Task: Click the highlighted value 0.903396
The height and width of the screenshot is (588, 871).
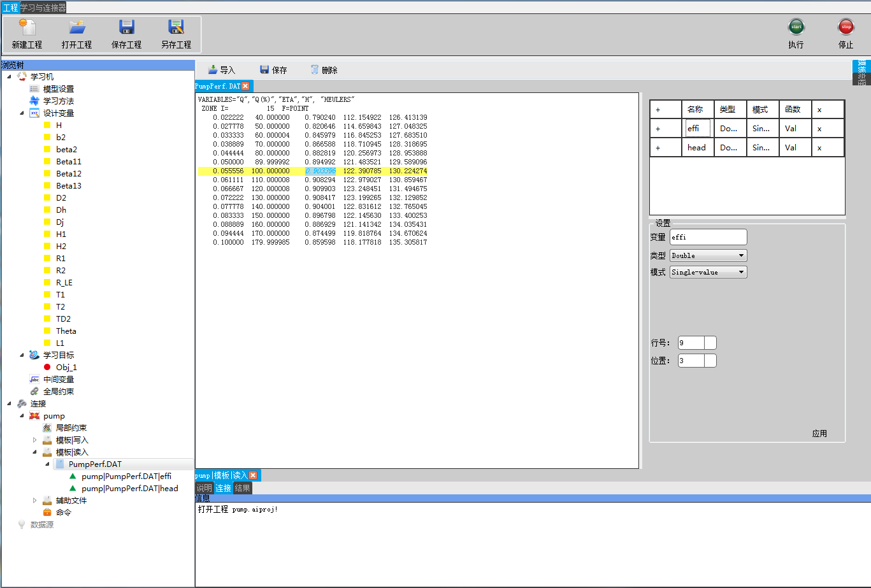Action: (x=320, y=171)
